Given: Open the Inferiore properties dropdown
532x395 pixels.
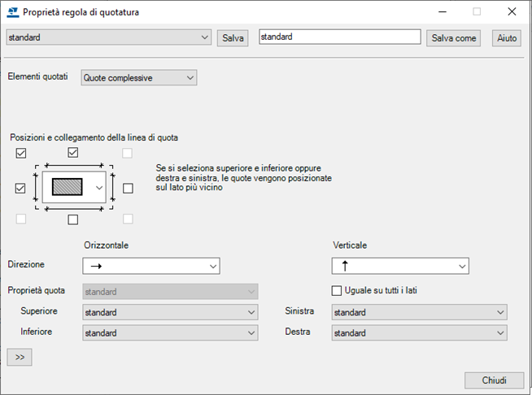Looking at the screenshot, I should (170, 332).
